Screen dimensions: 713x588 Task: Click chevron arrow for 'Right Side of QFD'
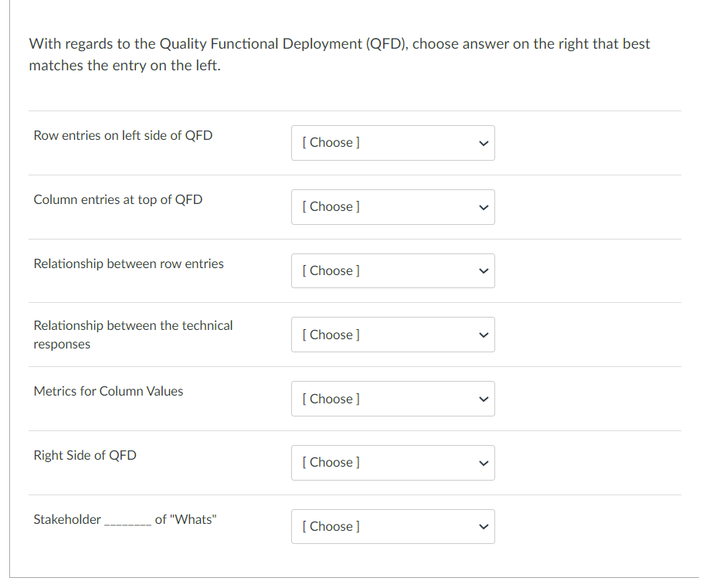483,462
